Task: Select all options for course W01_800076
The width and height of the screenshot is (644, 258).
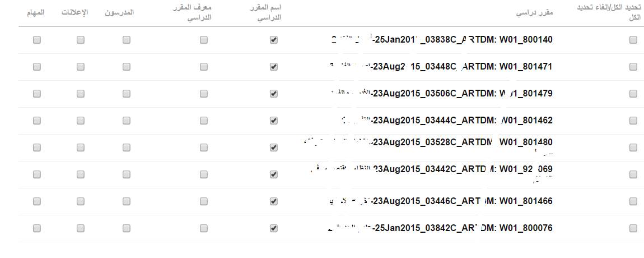Action: pyautogui.click(x=633, y=228)
